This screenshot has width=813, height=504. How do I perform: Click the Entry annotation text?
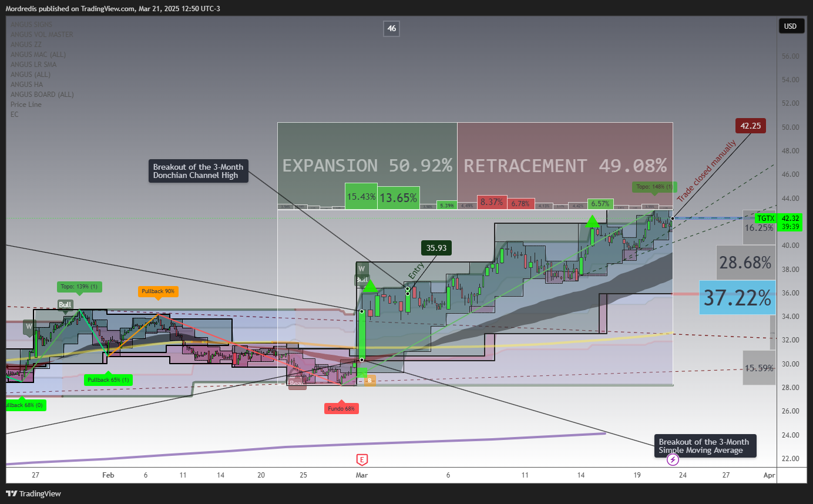click(x=416, y=271)
